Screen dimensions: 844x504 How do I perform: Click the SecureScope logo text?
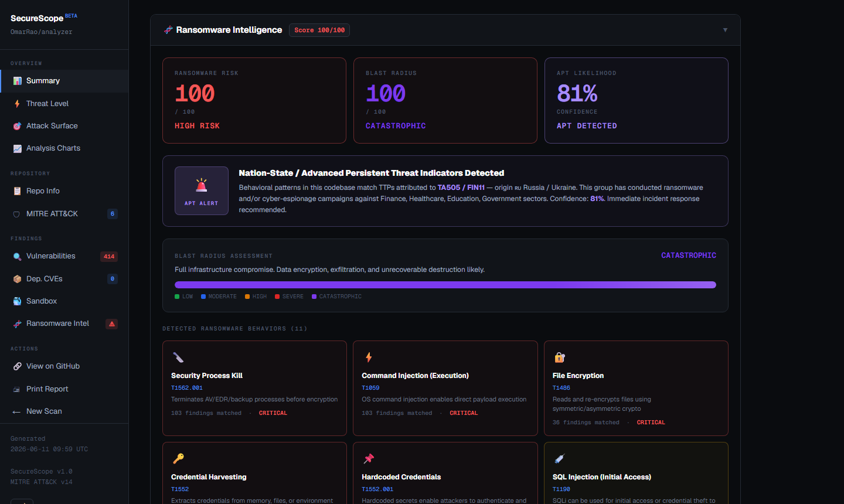pyautogui.click(x=37, y=18)
